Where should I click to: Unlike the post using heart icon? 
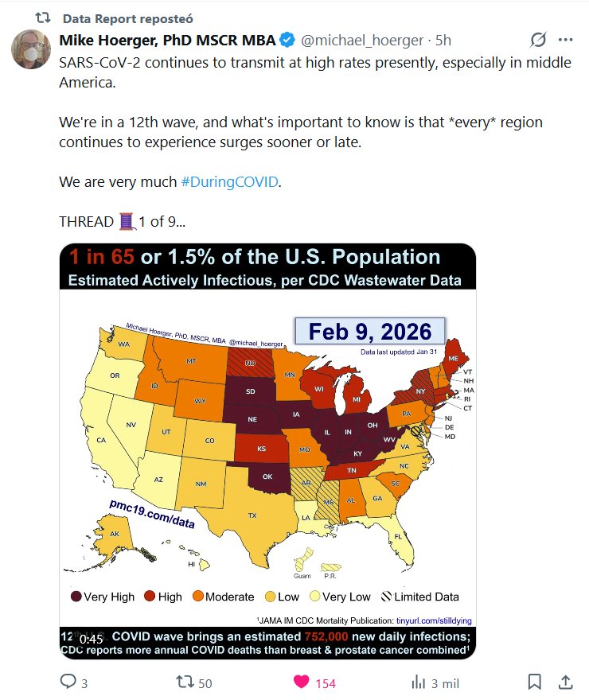pos(302,682)
